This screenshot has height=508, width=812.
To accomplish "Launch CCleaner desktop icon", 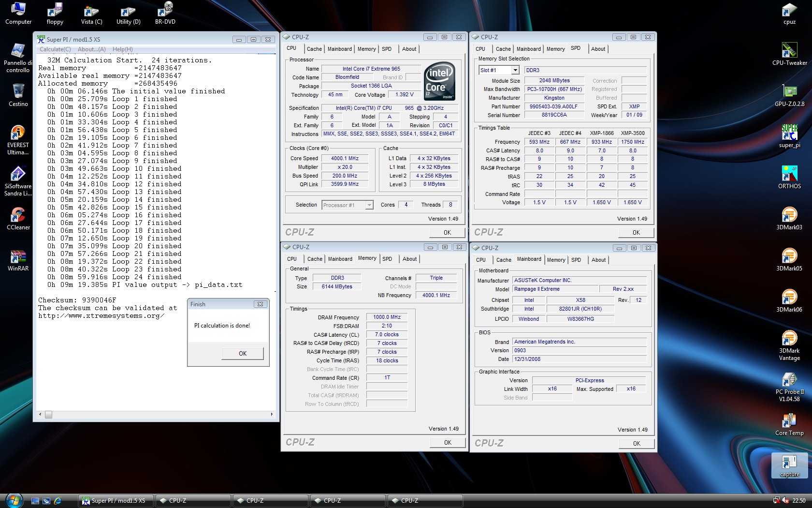I will (x=18, y=219).
